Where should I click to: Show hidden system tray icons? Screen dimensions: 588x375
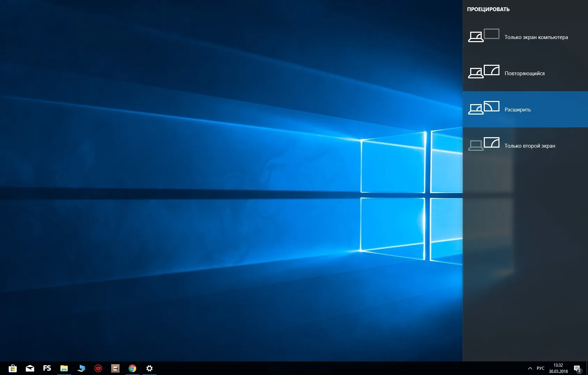point(530,368)
